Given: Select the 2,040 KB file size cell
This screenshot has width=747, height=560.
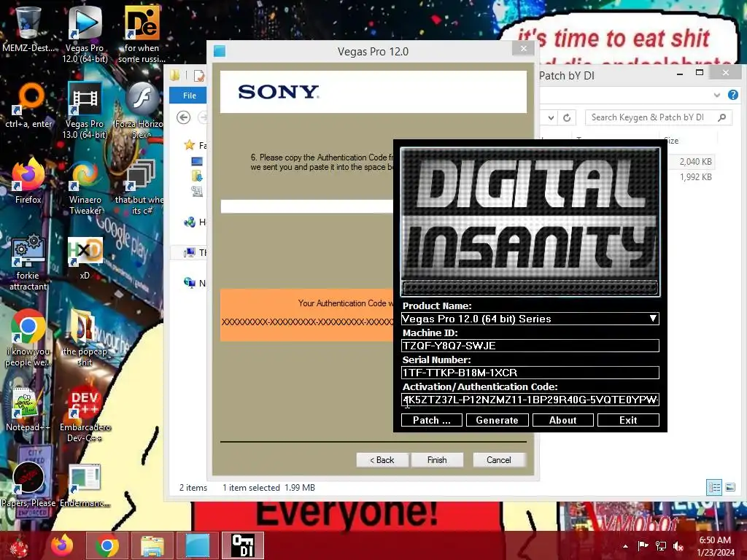Looking at the screenshot, I should [695, 161].
